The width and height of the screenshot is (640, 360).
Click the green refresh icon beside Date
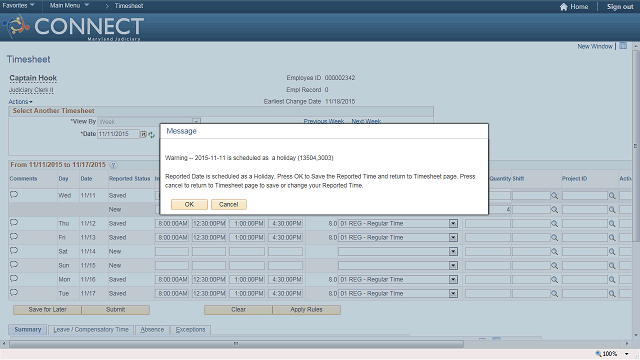pyautogui.click(x=151, y=134)
